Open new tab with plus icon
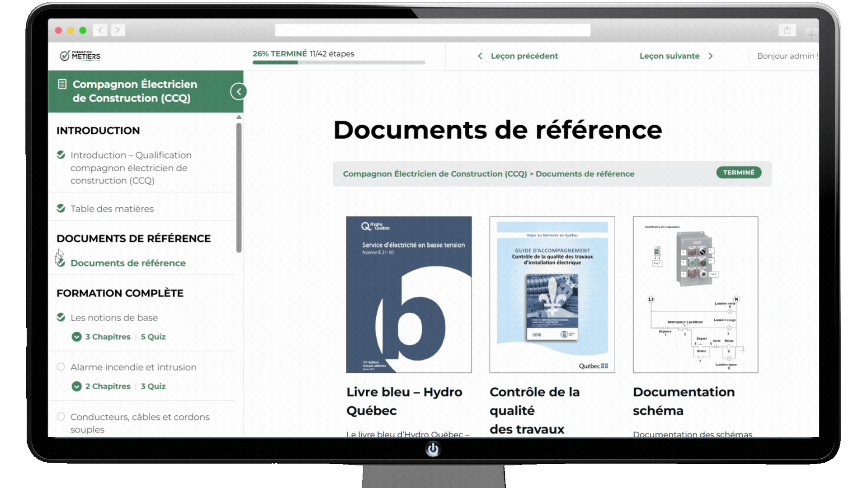The height and width of the screenshot is (488, 868). (811, 35)
